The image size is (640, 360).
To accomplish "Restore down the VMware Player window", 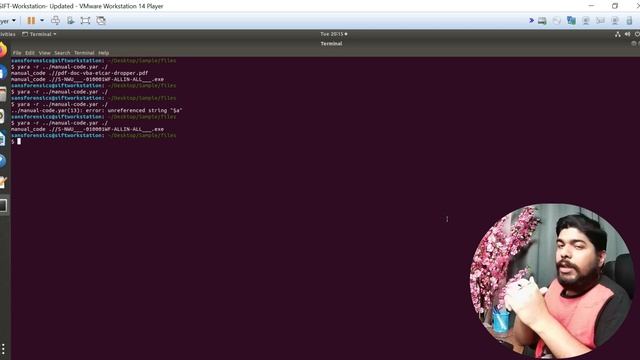I will click(615, 6).
